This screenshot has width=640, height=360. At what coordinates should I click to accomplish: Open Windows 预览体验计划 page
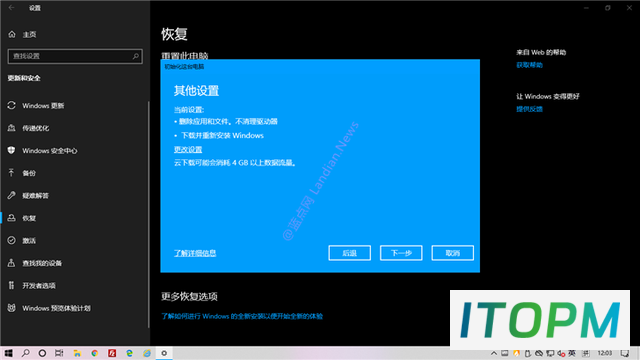click(x=56, y=308)
